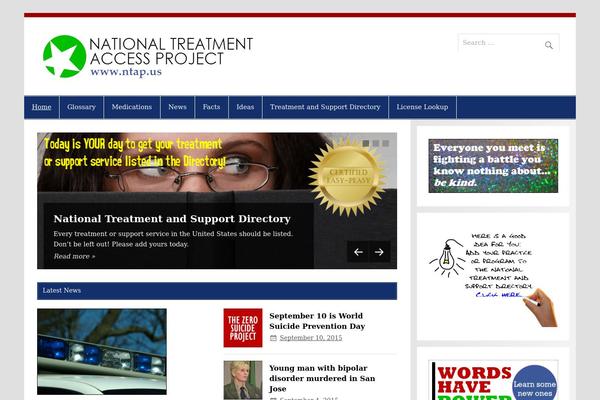The image size is (600, 400).
Task: Click the light bulb idea sidebar banner
Action: coord(493,278)
